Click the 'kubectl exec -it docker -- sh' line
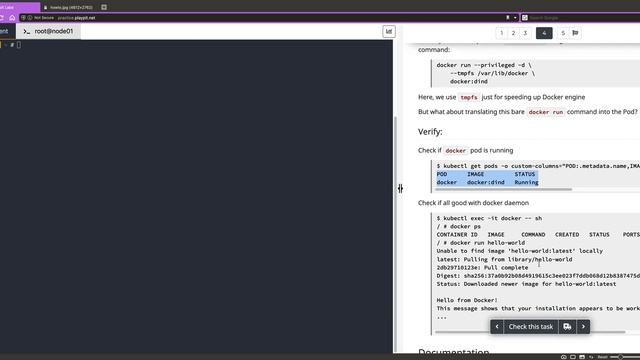Image resolution: width=640 pixels, height=360 pixels. click(489, 218)
